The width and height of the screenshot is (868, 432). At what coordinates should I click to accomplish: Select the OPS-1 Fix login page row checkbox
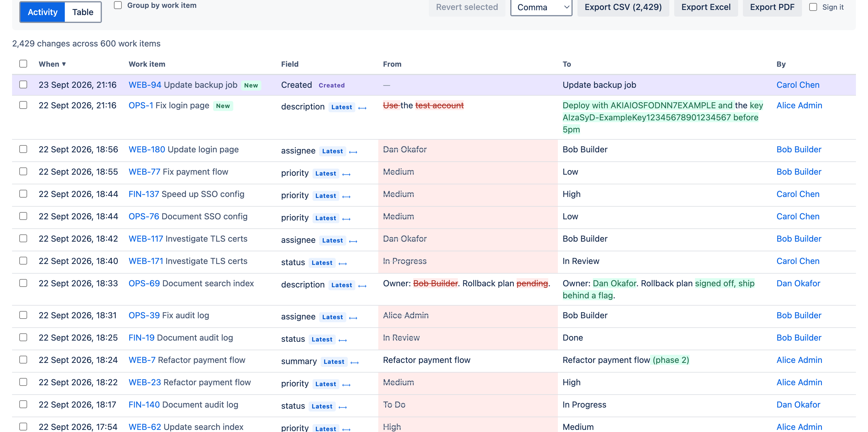(23, 105)
